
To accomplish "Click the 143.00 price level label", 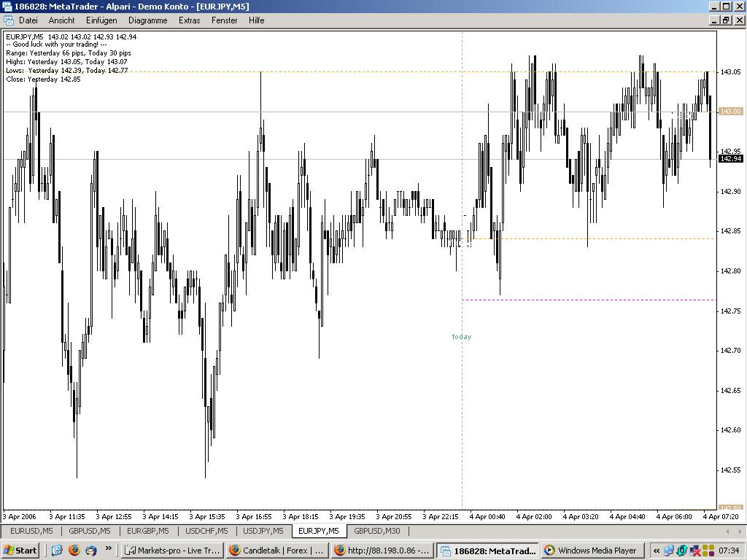I will click(x=730, y=112).
